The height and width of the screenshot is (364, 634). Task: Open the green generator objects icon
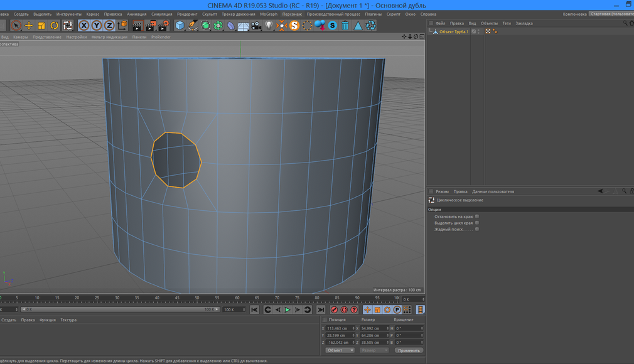click(x=205, y=26)
